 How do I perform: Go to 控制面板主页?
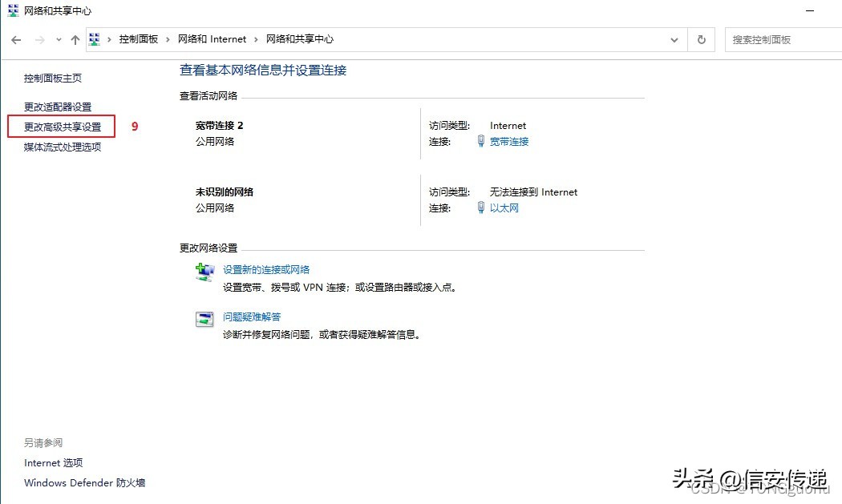pos(52,78)
